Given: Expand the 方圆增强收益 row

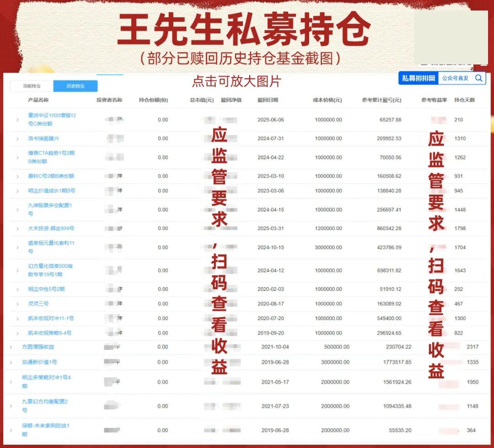Looking at the screenshot, I should (11, 347).
